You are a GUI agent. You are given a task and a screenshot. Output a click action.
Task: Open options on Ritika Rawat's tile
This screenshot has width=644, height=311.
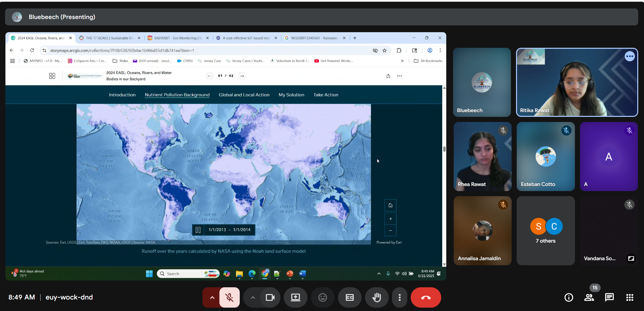[x=629, y=56]
